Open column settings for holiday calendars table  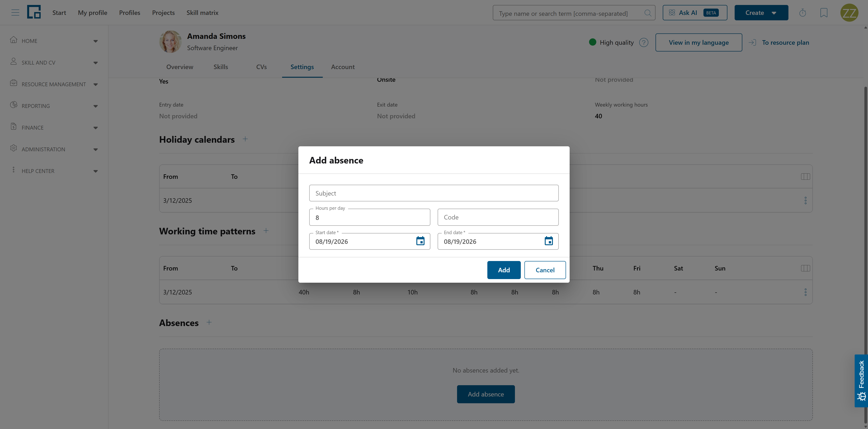805,177
